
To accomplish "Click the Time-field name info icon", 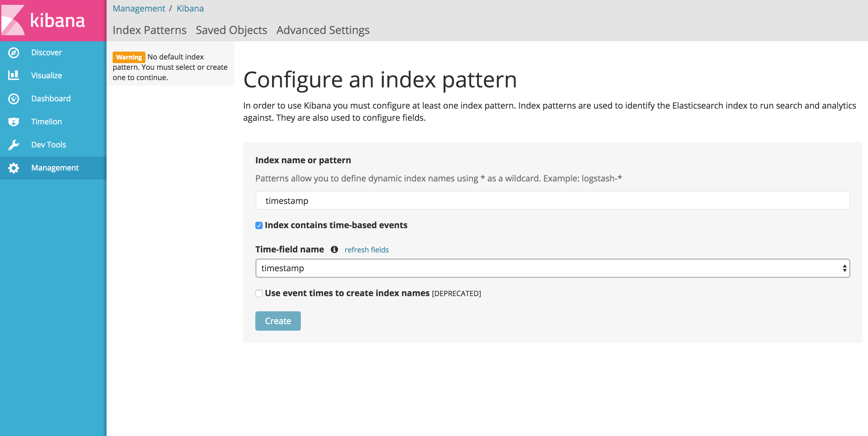I will click(334, 249).
